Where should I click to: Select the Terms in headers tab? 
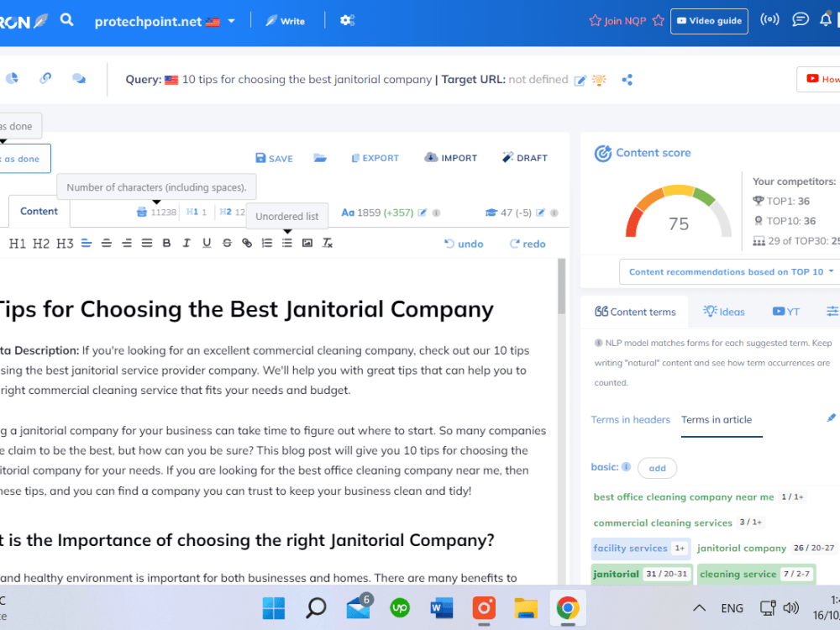(x=631, y=419)
